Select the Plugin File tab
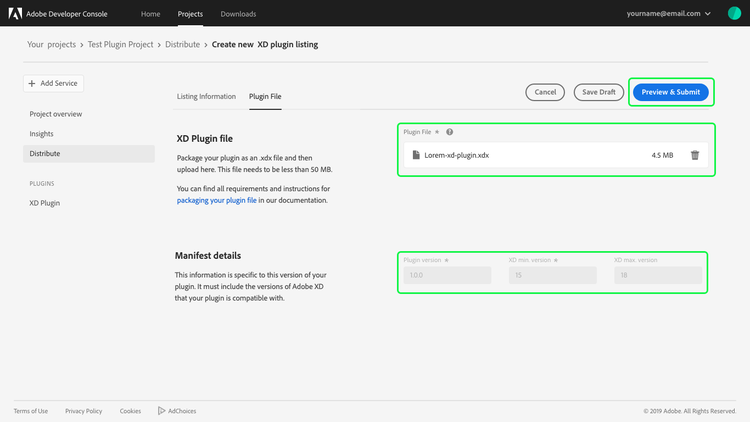Viewport: 750px width, 422px height. 265,96
